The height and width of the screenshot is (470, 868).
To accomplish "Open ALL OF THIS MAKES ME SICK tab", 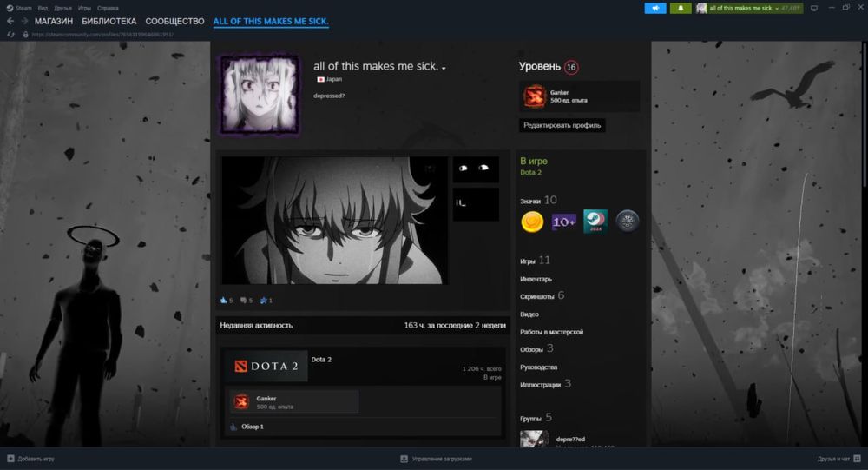I will tap(271, 21).
